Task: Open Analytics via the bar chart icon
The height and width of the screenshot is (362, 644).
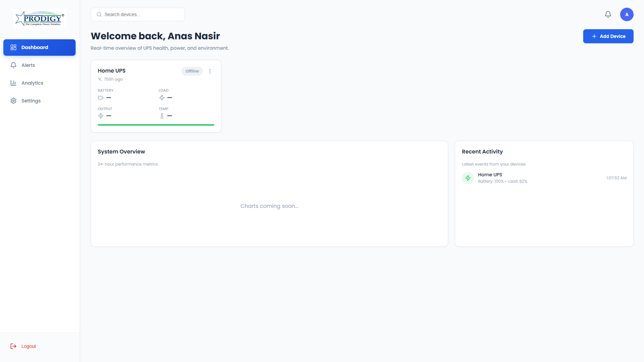Action: point(13,83)
